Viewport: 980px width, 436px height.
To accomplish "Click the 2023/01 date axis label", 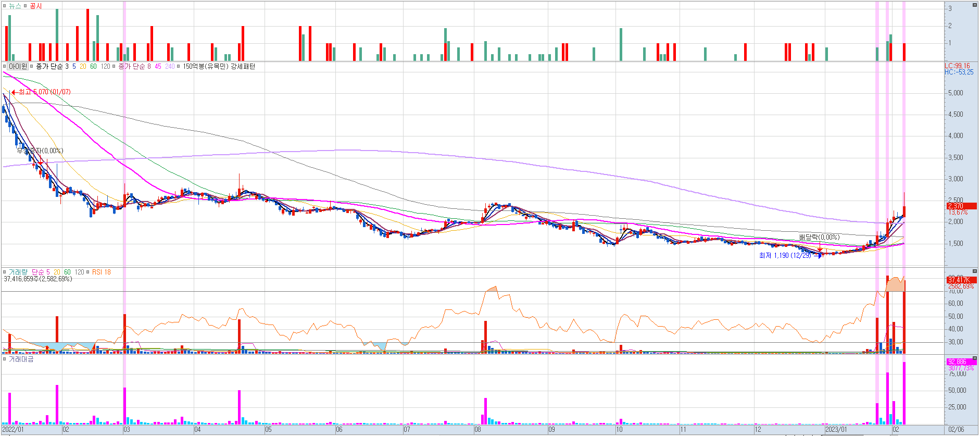I will click(x=836, y=429).
